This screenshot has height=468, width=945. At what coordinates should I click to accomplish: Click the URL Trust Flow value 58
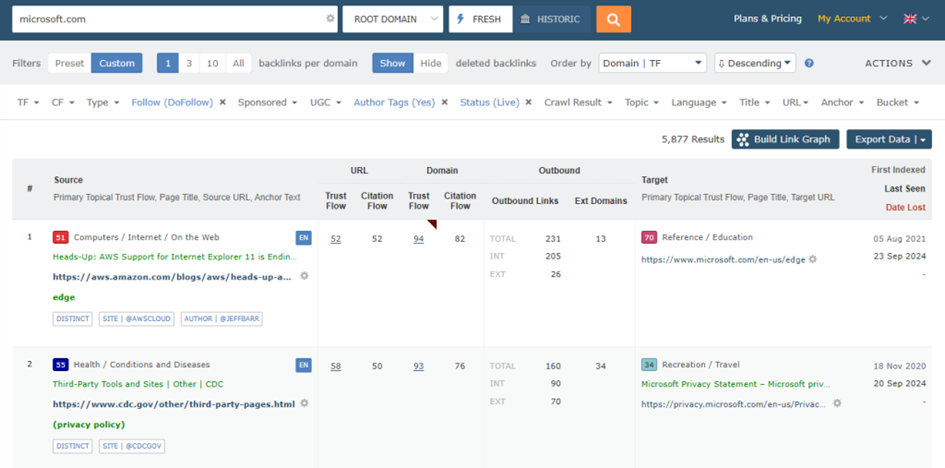pyautogui.click(x=336, y=366)
